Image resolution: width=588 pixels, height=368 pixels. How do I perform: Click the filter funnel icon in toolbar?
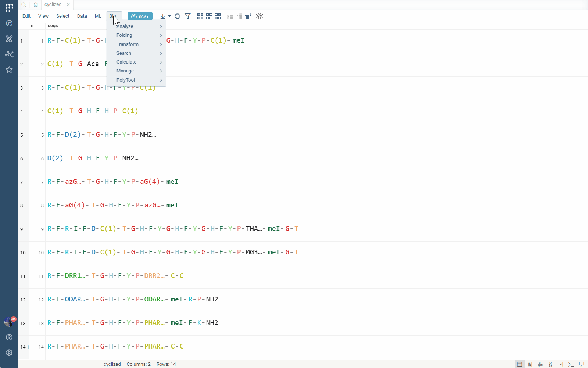(188, 16)
